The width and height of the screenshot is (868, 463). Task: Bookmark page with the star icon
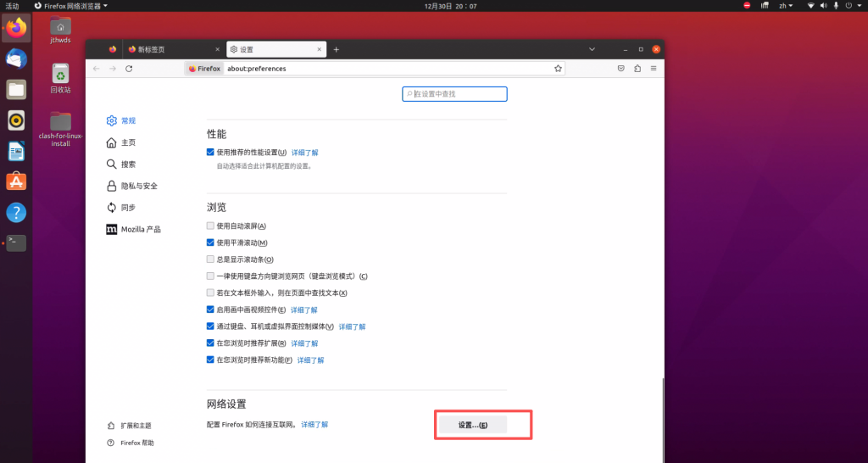click(x=558, y=69)
